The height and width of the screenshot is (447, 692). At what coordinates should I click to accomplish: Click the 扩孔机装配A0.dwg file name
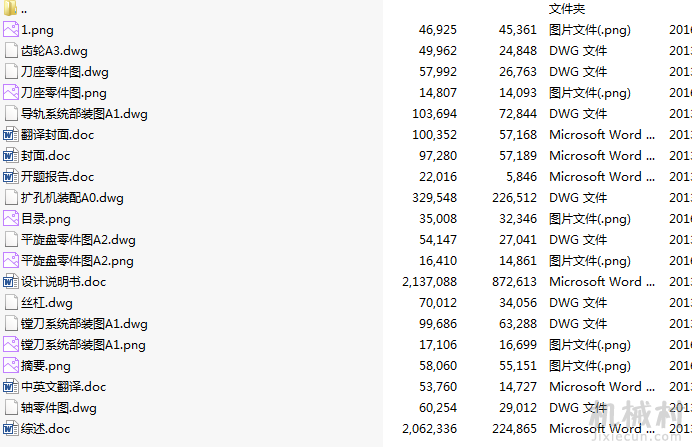(x=72, y=198)
